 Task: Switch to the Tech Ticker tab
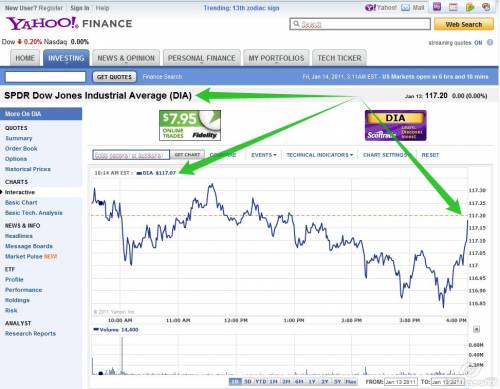point(339,58)
